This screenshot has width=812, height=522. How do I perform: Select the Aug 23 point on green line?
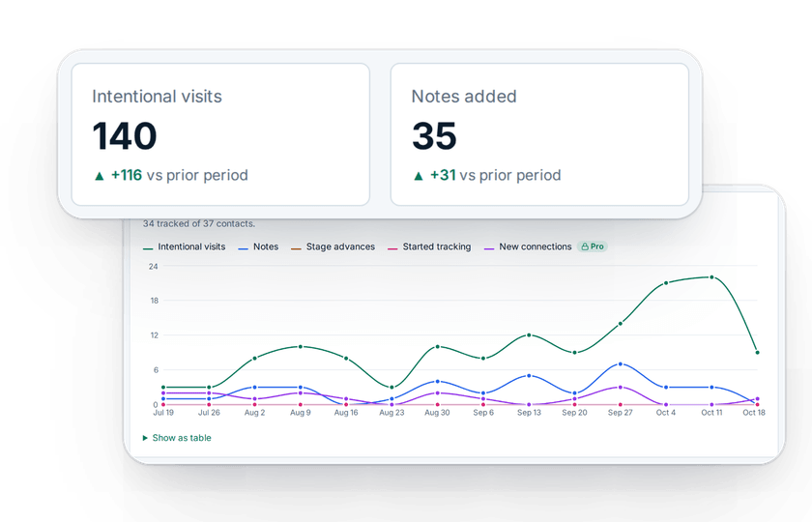[392, 388]
